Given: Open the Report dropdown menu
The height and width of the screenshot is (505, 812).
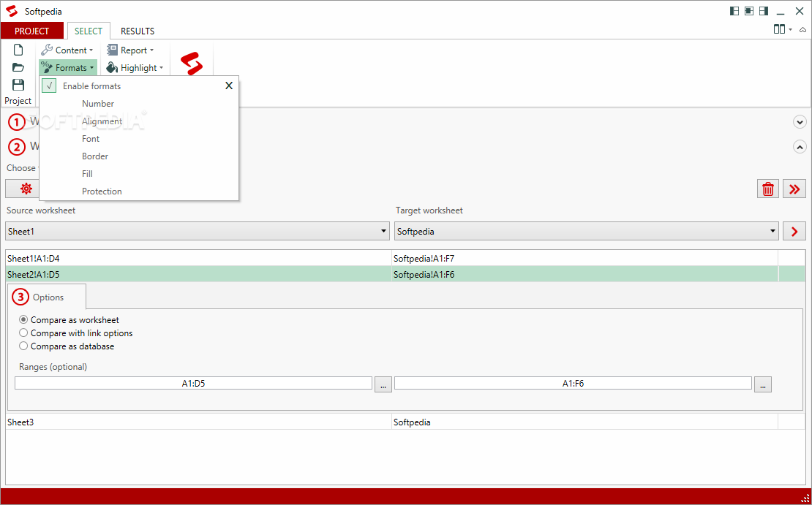Looking at the screenshot, I should 130,50.
